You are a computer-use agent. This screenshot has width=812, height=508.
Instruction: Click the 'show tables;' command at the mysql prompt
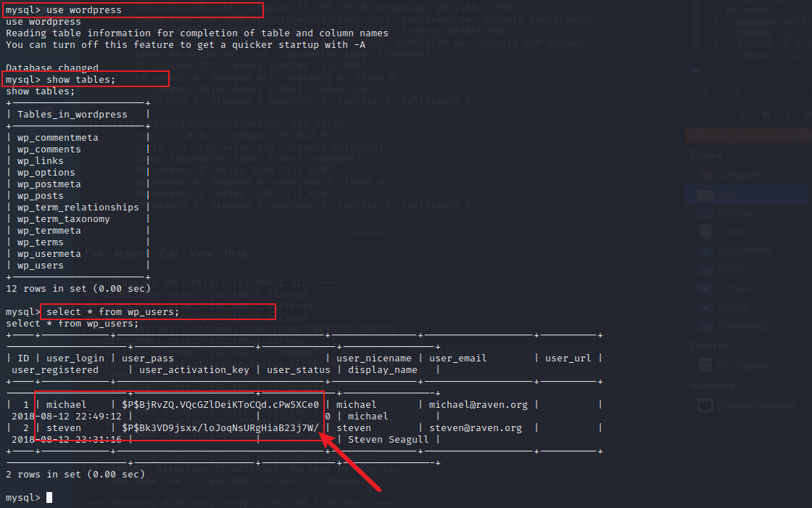pos(80,79)
